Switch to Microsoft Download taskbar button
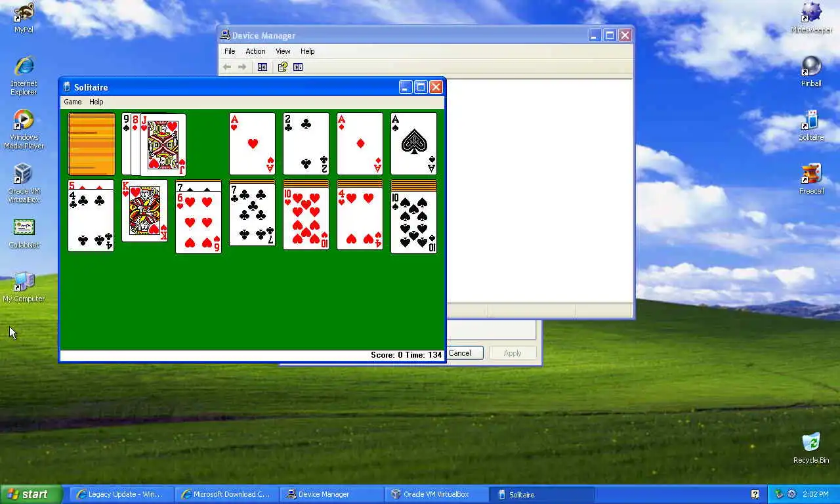Screen dimensions: 840x504 [226, 494]
